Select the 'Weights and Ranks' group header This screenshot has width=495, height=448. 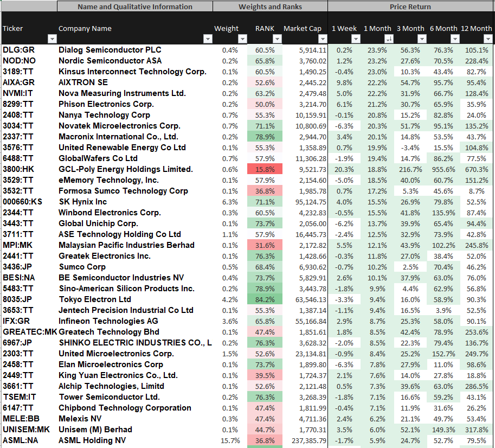click(x=270, y=7)
